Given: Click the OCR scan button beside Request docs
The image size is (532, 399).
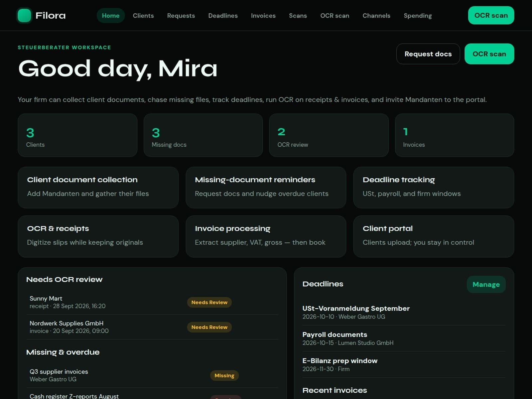Looking at the screenshot, I should 489,54.
